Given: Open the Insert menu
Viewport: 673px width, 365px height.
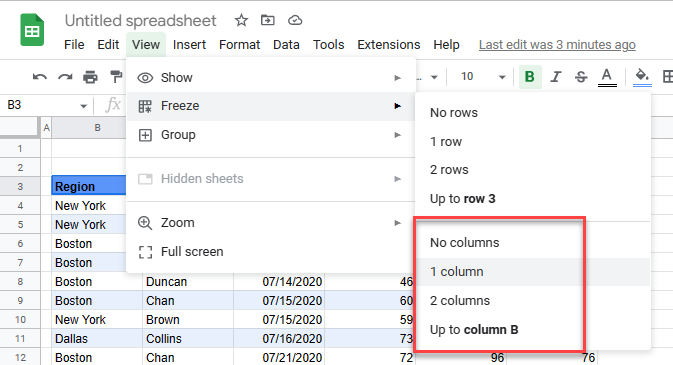Looking at the screenshot, I should click(189, 45).
